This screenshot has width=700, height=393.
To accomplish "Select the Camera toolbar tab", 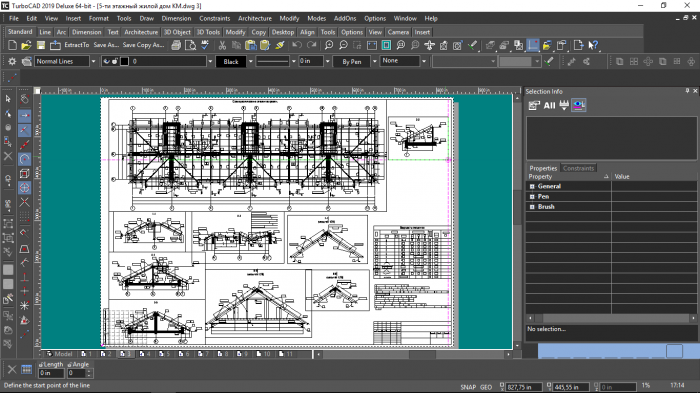I will click(x=398, y=32).
